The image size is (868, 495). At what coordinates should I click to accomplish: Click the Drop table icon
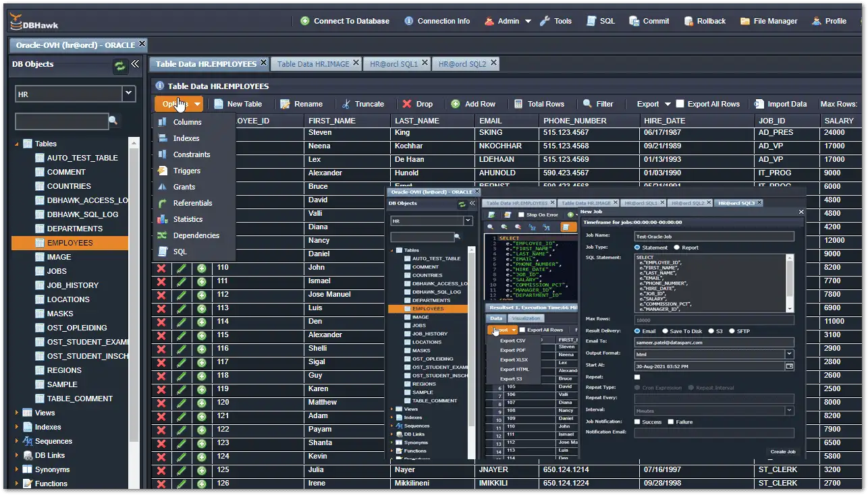click(420, 103)
